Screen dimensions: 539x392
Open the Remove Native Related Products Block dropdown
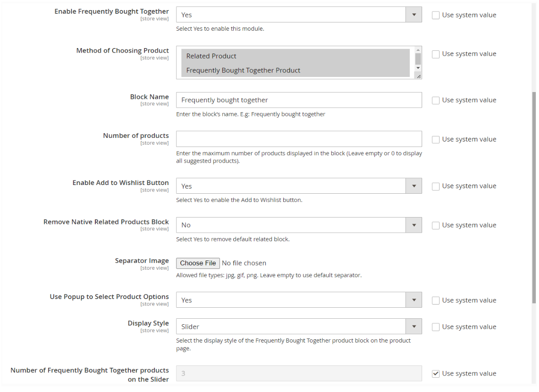(298, 225)
